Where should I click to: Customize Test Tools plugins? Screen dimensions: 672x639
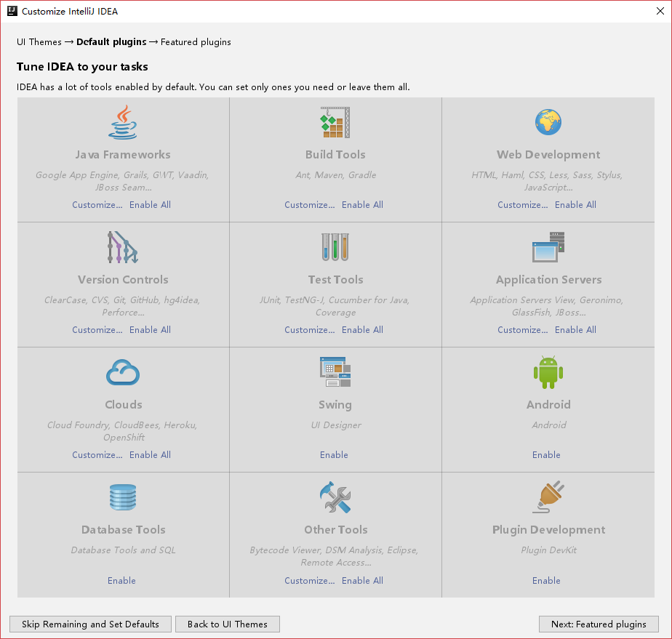coord(309,330)
